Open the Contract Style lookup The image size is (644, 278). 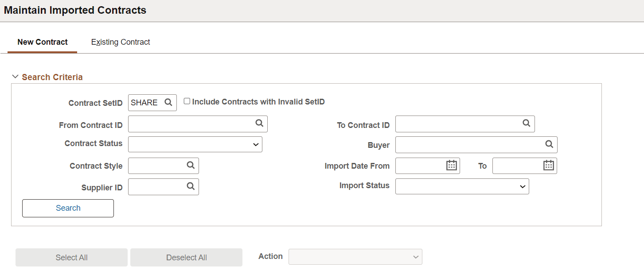pos(191,166)
